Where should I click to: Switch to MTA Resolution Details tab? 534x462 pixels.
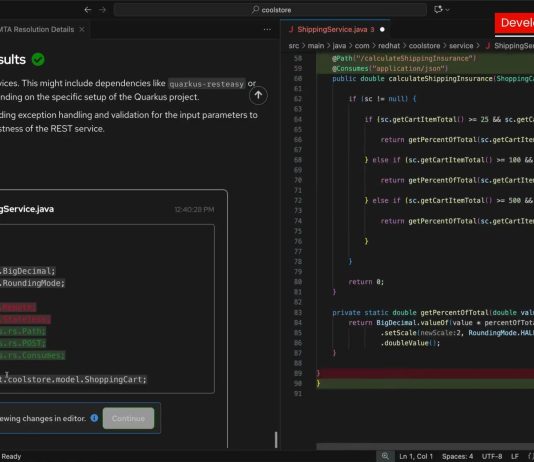pos(37,30)
